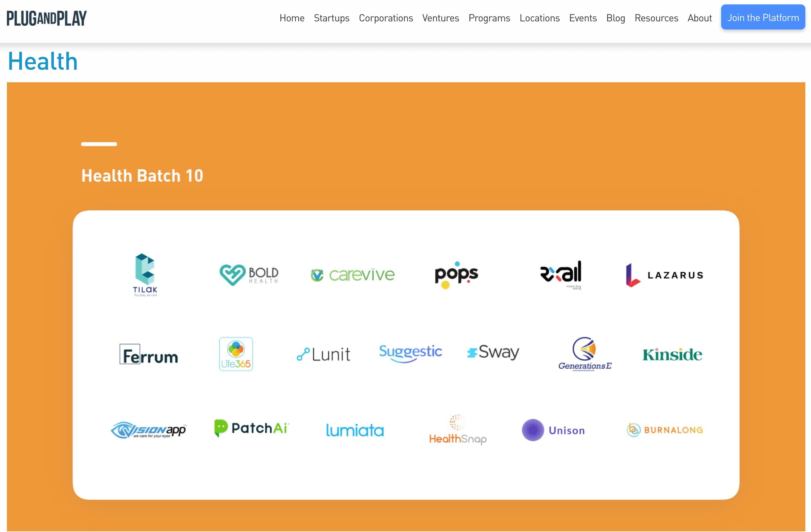Select the Unison logo
811x532 pixels.
pyautogui.click(x=553, y=430)
